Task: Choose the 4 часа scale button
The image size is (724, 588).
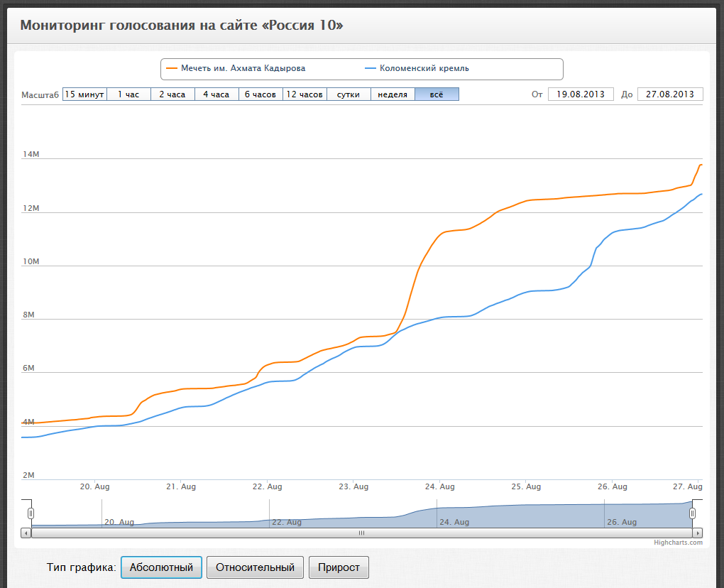Action: (x=216, y=94)
